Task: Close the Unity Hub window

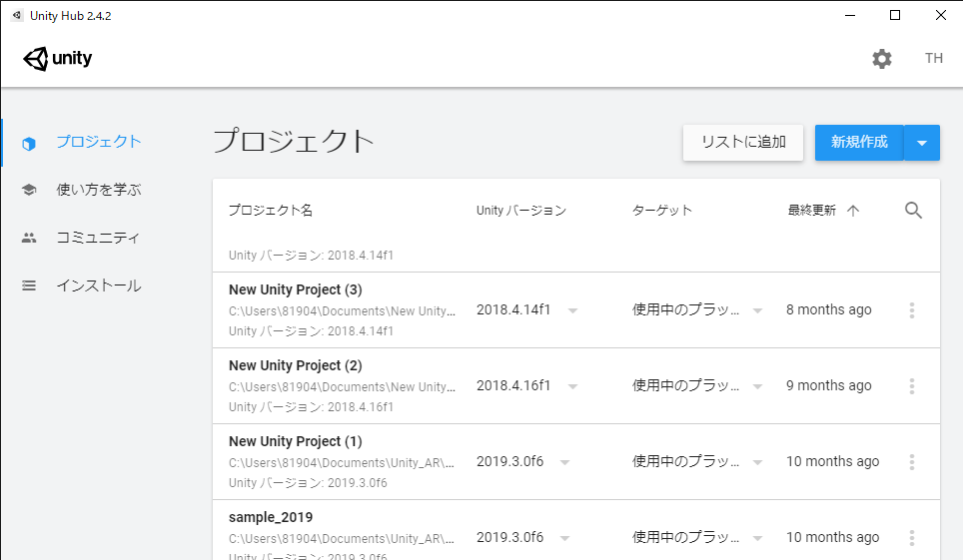Action: click(940, 15)
